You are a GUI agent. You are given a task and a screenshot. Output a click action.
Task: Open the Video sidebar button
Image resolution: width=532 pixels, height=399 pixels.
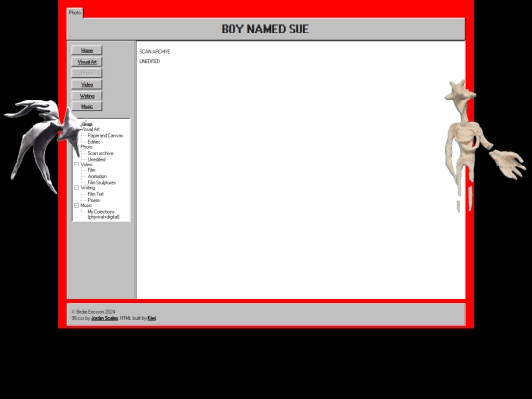(87, 84)
